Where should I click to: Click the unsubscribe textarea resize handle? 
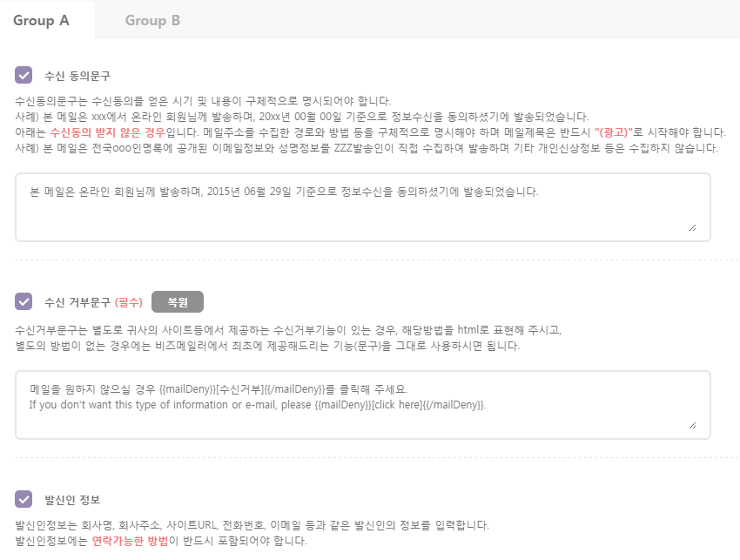pos(692,426)
